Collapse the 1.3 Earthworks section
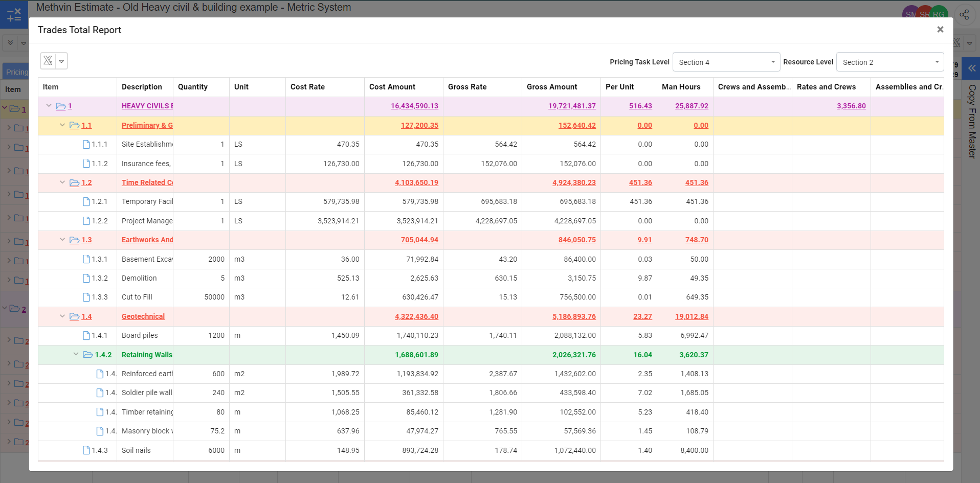 coord(62,240)
